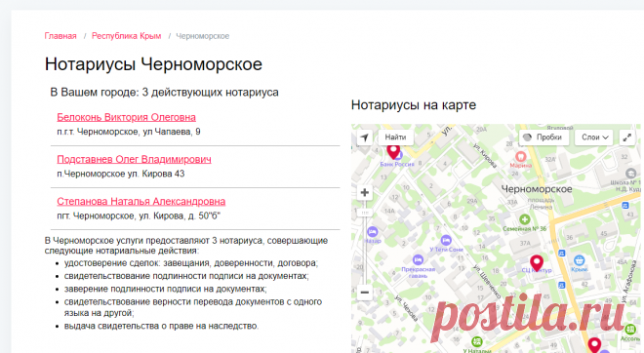Open Степанова Наталья Александровна notary link
The height and width of the screenshot is (353, 644).
141,202
